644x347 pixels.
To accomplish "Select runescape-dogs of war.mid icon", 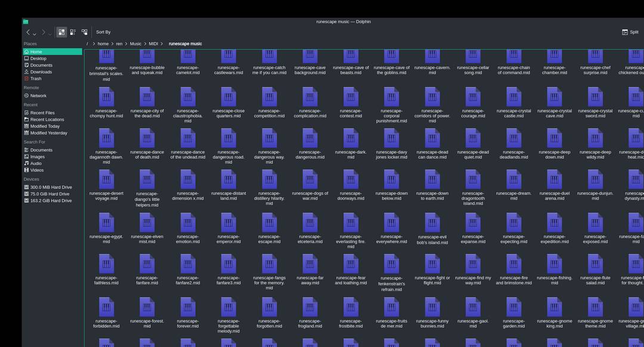I will 310,179.
